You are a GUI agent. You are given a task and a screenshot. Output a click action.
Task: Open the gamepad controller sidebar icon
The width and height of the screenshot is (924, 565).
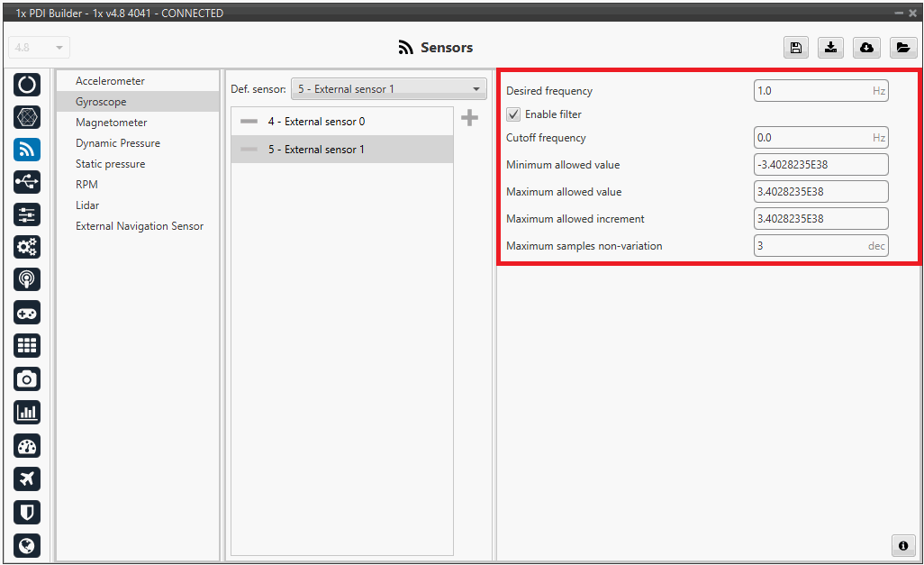click(27, 313)
